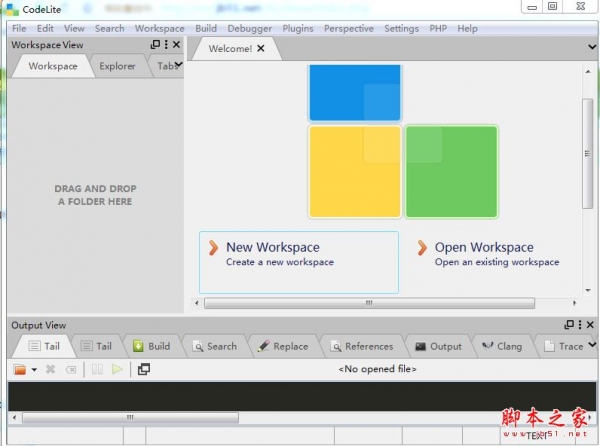Open dropdown arrow next to folder icon
Screen dimensions: 600x446
click(x=34, y=370)
